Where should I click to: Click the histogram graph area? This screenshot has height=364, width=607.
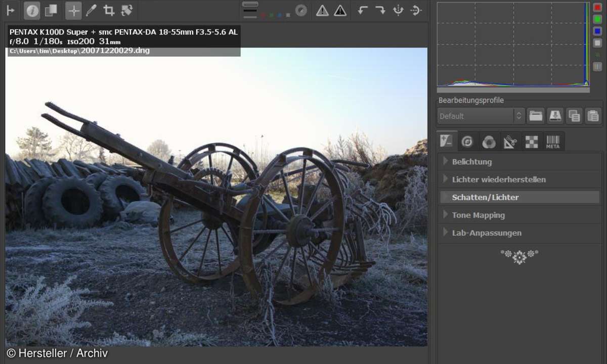pos(513,44)
